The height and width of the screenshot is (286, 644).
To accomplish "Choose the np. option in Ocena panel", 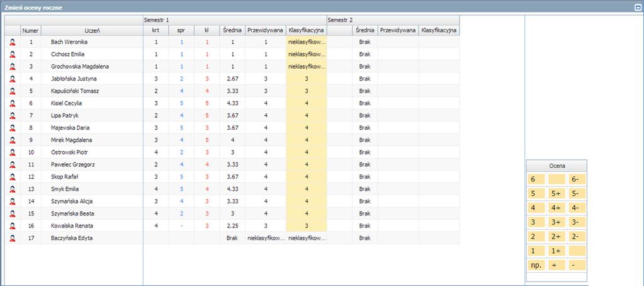I will tap(536, 265).
